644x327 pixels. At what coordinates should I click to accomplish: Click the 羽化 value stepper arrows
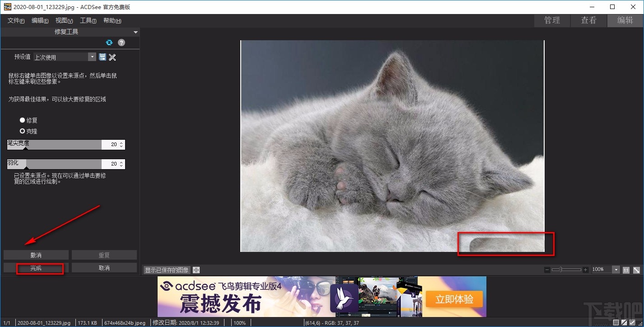click(121, 163)
